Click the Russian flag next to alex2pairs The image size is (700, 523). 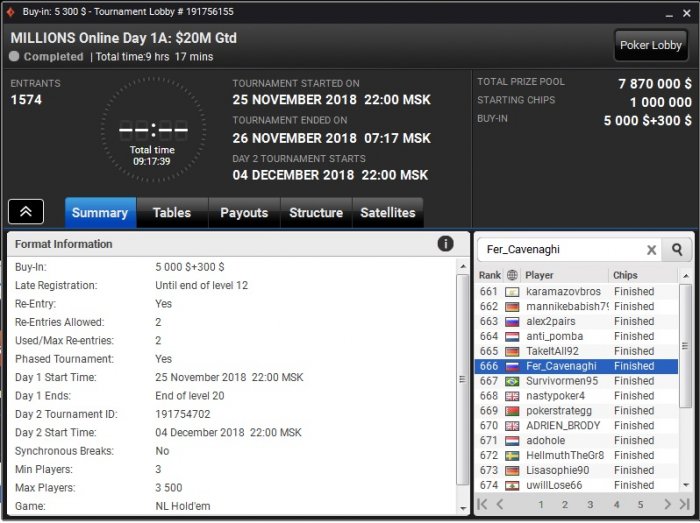tap(512, 322)
